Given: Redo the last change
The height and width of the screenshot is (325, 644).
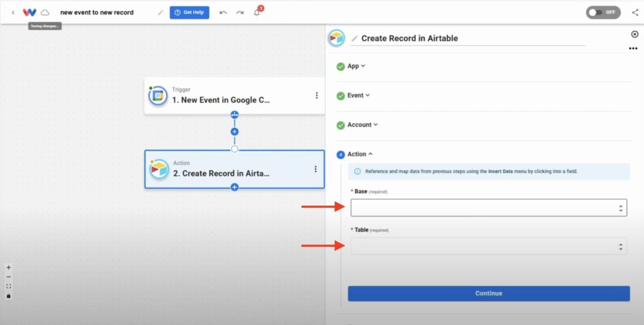Looking at the screenshot, I should click(240, 13).
